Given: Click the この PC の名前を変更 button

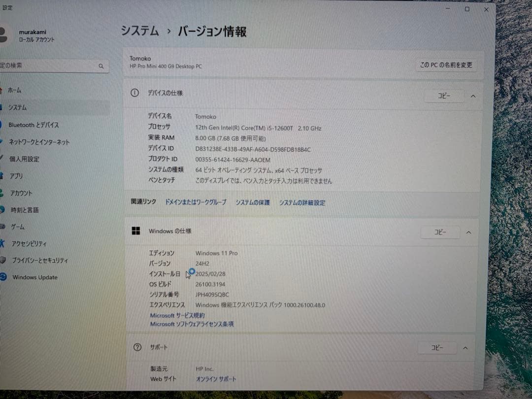Looking at the screenshot, I should click(445, 65).
